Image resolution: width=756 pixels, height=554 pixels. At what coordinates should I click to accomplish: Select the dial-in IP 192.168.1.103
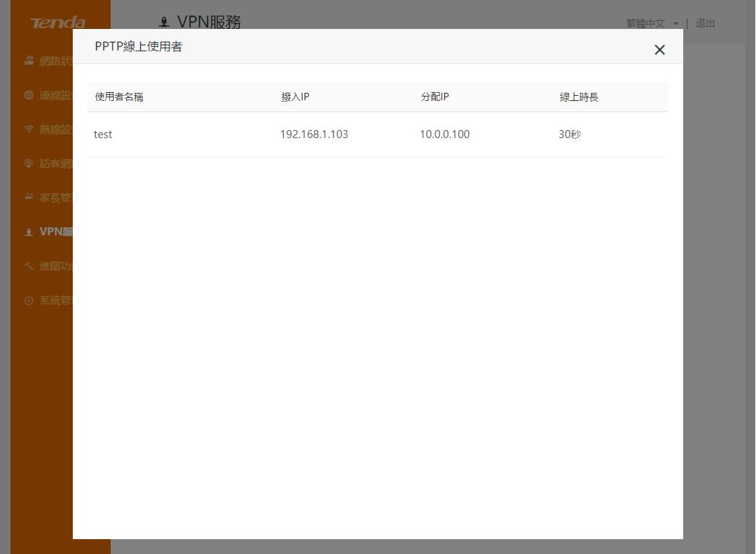[314, 134]
